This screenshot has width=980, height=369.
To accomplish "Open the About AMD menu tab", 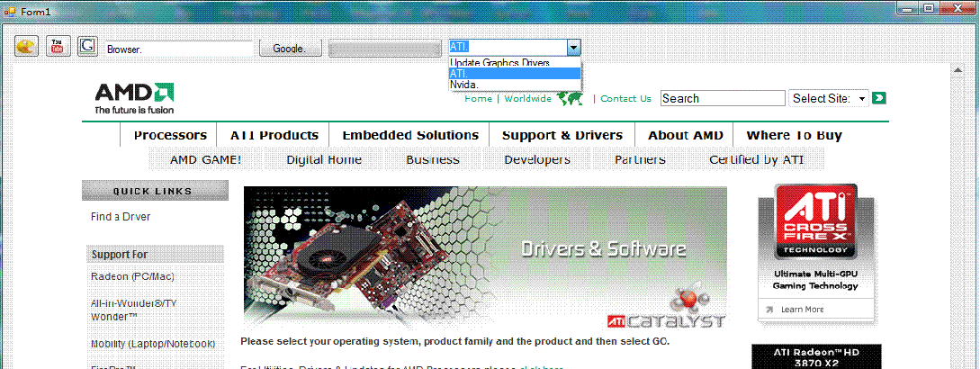I will [x=686, y=135].
